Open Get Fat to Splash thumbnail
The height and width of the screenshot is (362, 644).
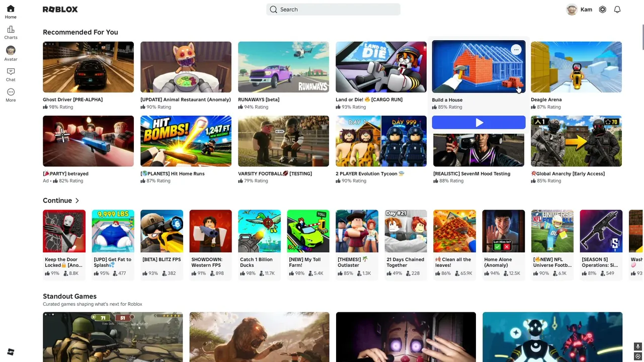point(113,231)
